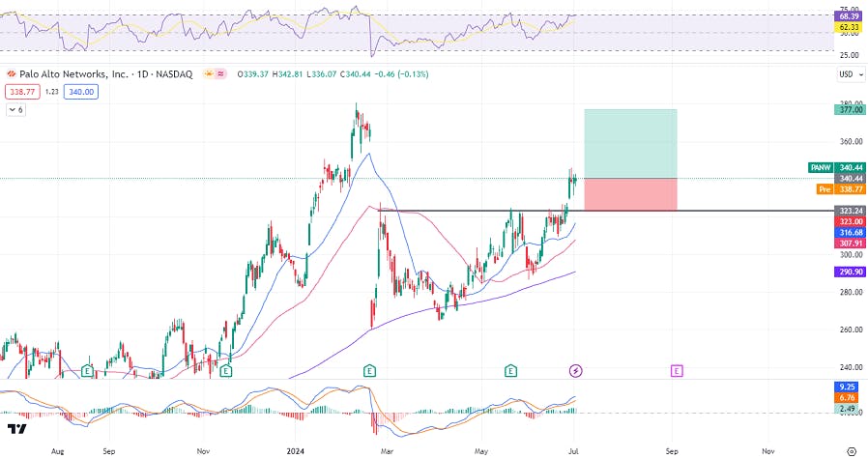Click the low price L336.07

pos(321,73)
